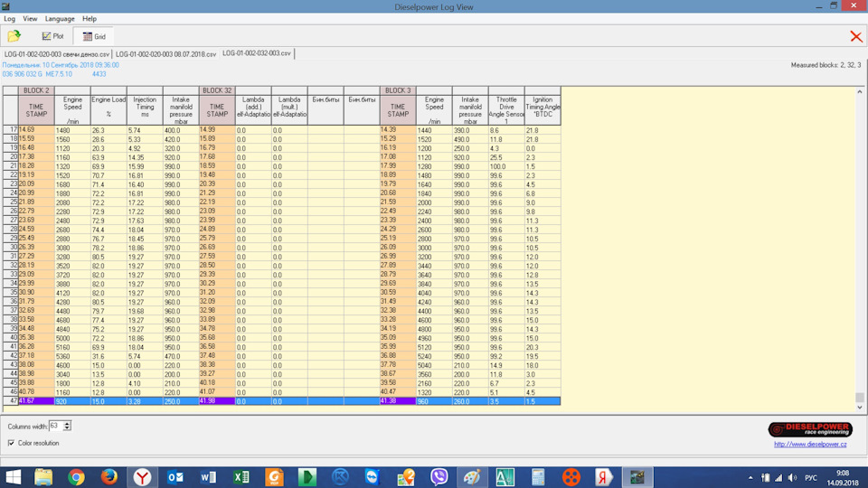
Task: Select the Grid view button
Action: pos(94,37)
